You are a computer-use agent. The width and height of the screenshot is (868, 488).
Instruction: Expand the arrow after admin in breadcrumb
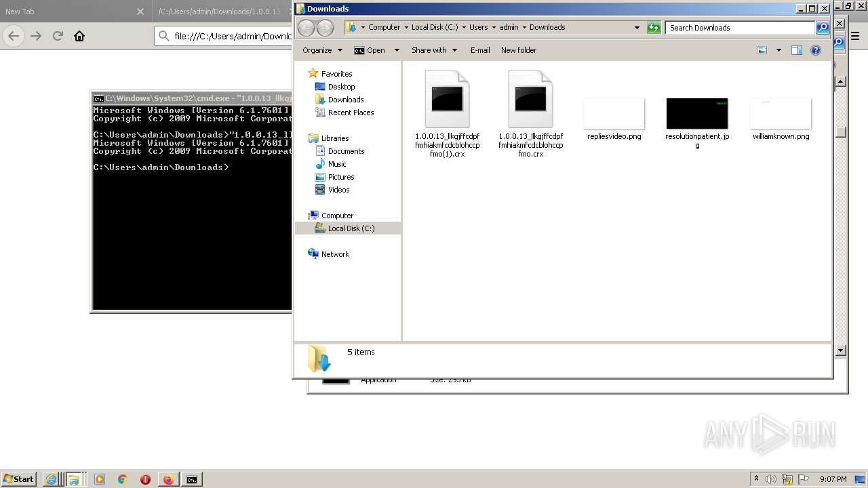tap(524, 28)
